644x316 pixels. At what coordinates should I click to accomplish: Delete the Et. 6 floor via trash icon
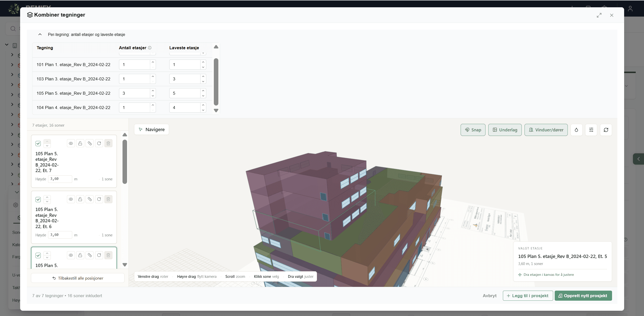[x=108, y=199]
